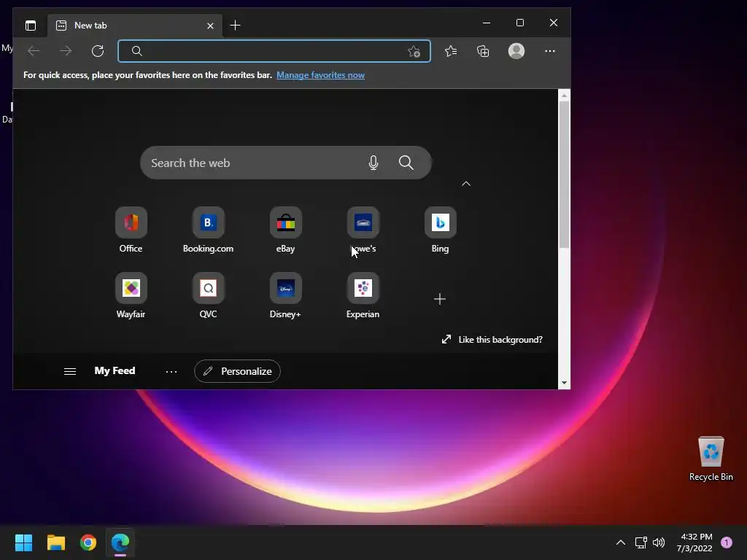747x560 pixels.
Task: Select the My Feed tab
Action: click(x=115, y=371)
